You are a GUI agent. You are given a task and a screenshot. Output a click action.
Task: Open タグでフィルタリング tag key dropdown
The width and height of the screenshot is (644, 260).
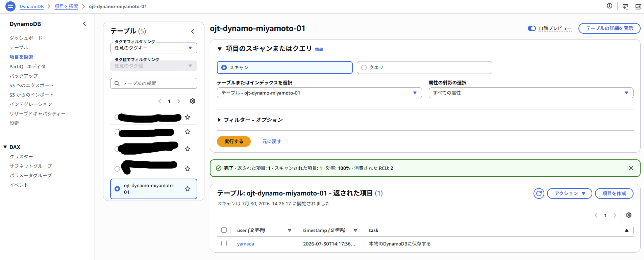point(154,48)
